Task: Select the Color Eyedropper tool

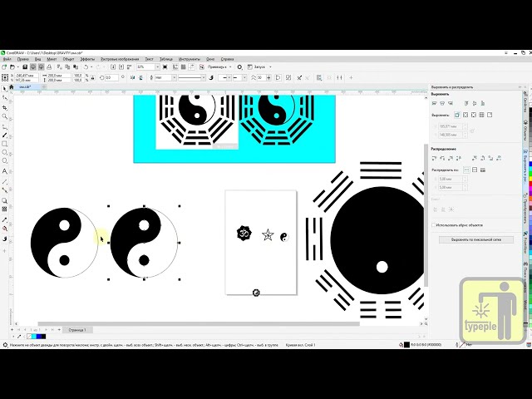Action: [x=4, y=219]
